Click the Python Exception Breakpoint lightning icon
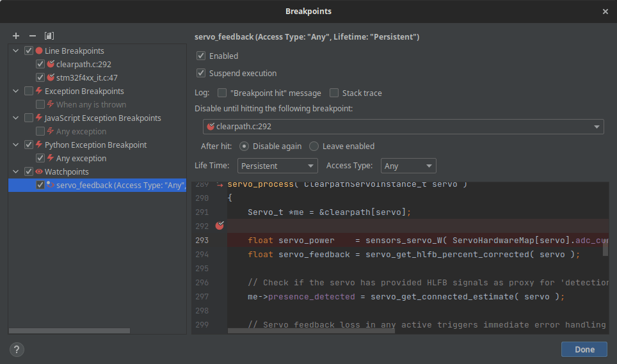Screen dimensions: 617x364 (39, 145)
